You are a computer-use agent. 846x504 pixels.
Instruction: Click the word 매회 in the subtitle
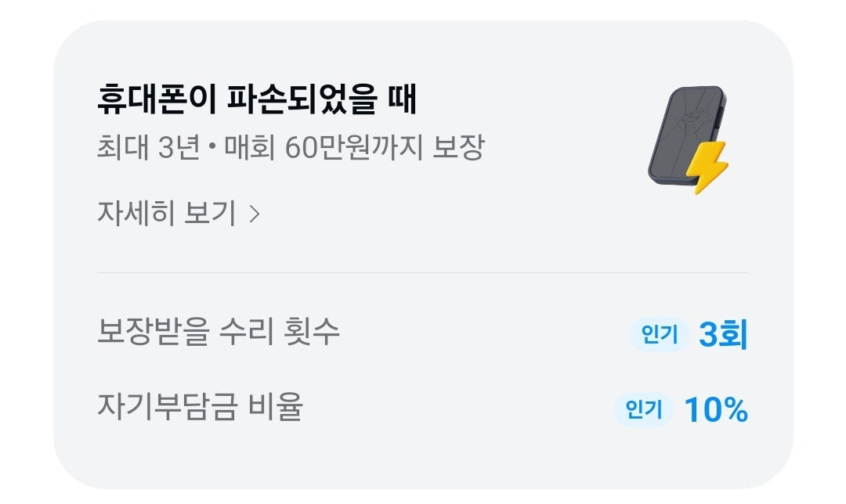[249, 147]
